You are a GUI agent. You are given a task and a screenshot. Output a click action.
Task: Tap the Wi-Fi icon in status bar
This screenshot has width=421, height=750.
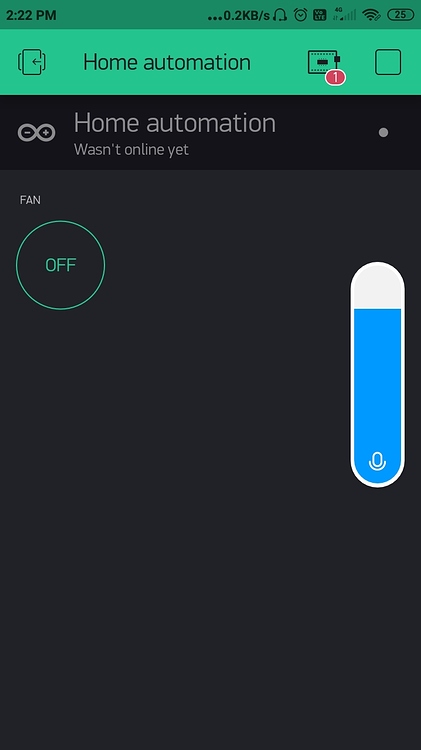click(x=371, y=15)
